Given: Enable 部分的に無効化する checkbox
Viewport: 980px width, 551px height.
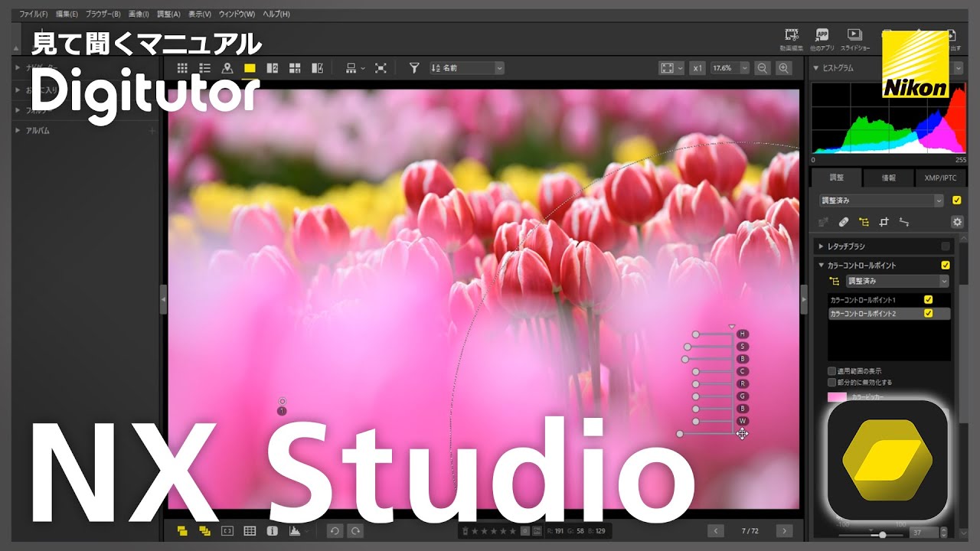Looking at the screenshot, I should point(831,382).
